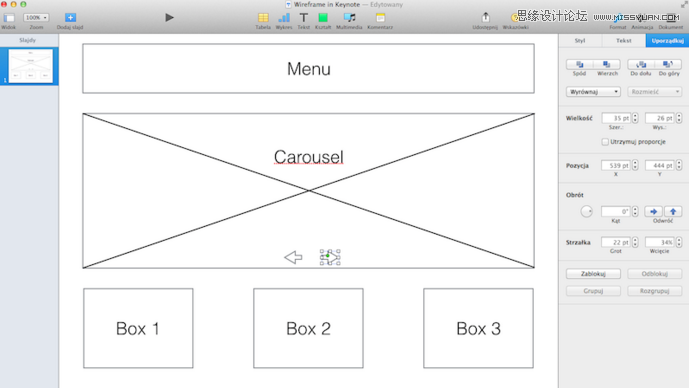
Task: Click the rotation angle dial
Action: [x=587, y=212]
